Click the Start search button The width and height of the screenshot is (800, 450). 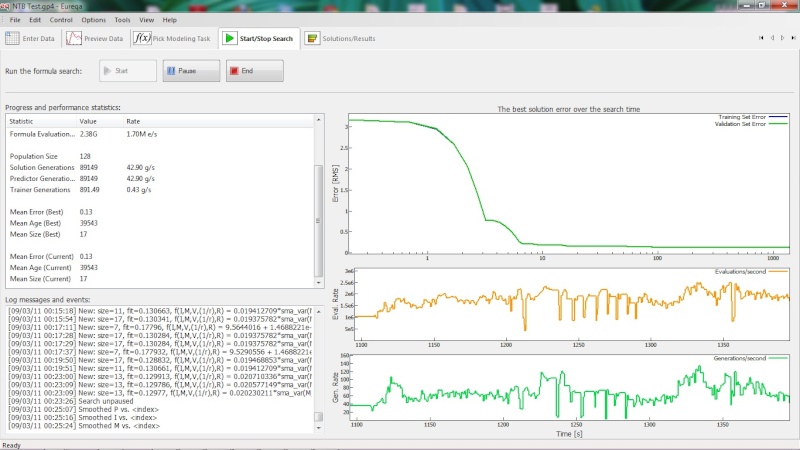[128, 71]
